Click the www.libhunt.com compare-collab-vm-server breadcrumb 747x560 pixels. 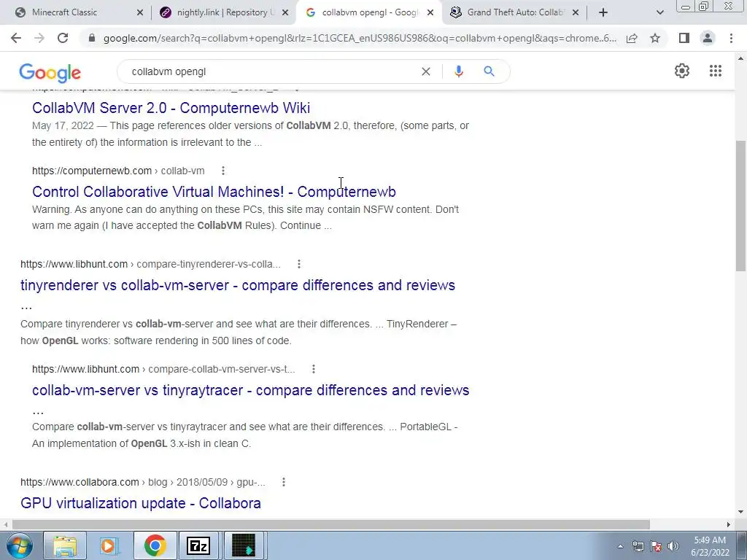[163, 369]
